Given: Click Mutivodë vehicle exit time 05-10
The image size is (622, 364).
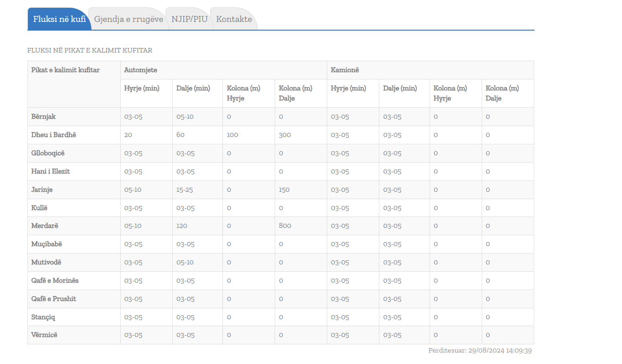Looking at the screenshot, I should (x=185, y=262).
